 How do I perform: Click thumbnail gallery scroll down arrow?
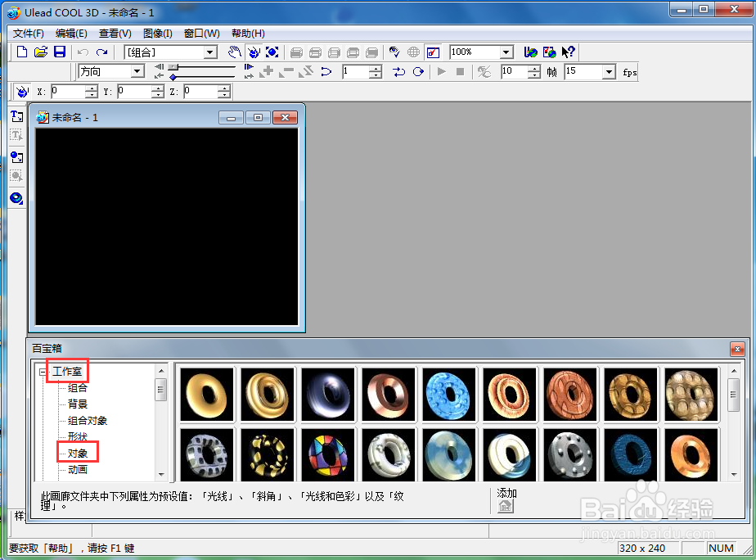click(734, 475)
